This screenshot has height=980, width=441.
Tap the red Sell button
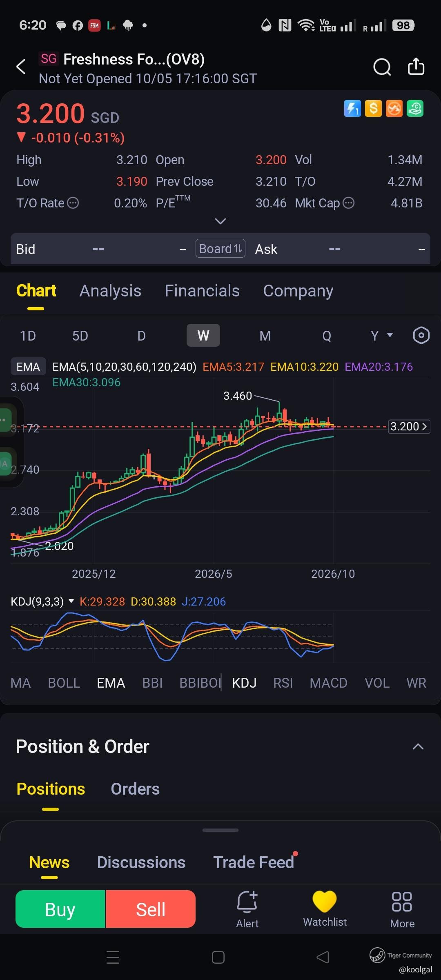151,909
